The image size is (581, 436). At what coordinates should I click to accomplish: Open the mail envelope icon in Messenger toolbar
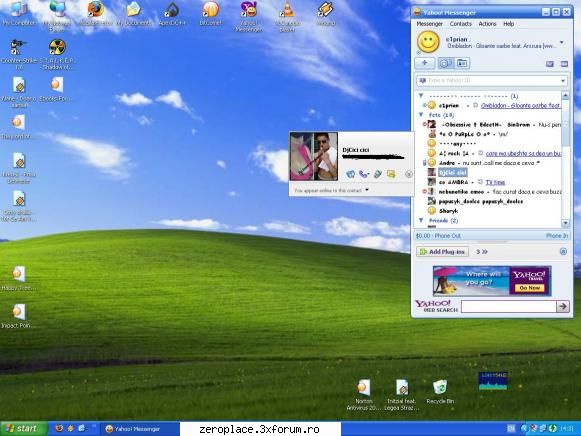coord(550,64)
